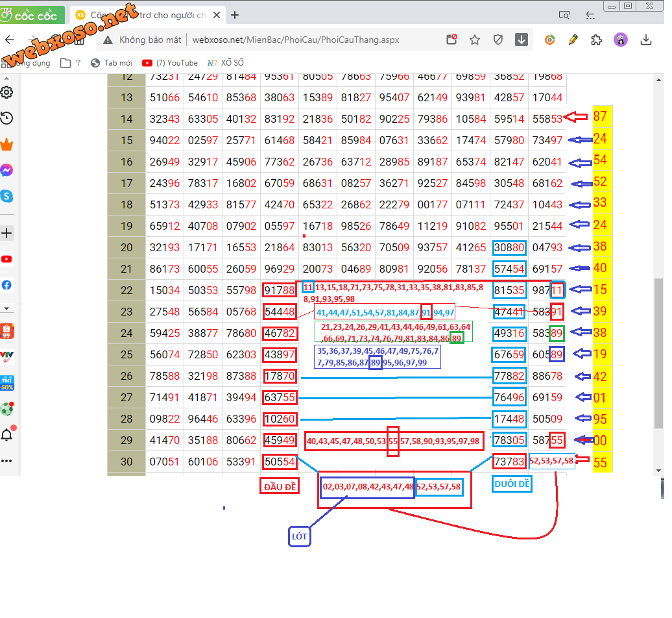
Task: Click the screen search icon in tab bar
Action: 564,16
